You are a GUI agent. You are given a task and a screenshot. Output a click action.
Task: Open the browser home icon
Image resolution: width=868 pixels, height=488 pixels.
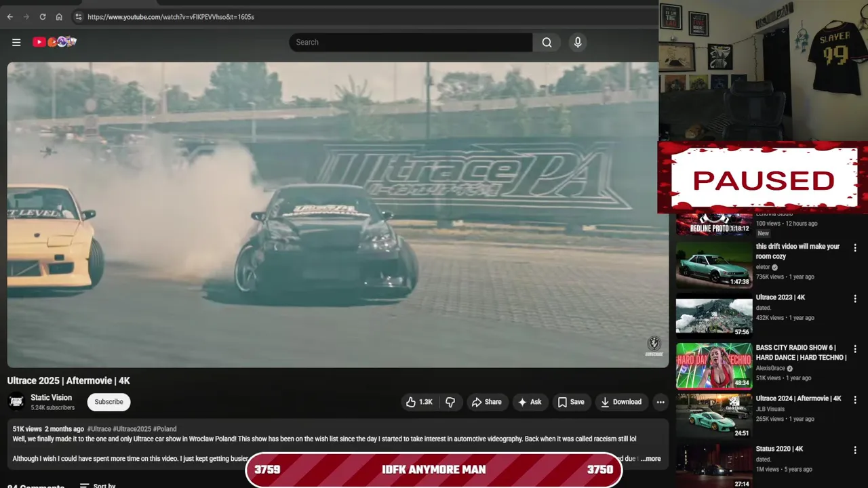pos(59,17)
